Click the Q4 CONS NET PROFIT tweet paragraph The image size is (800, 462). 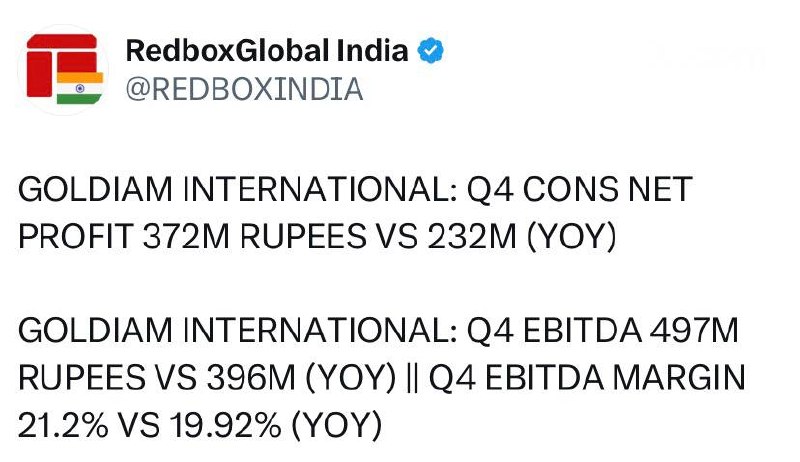click(x=355, y=213)
